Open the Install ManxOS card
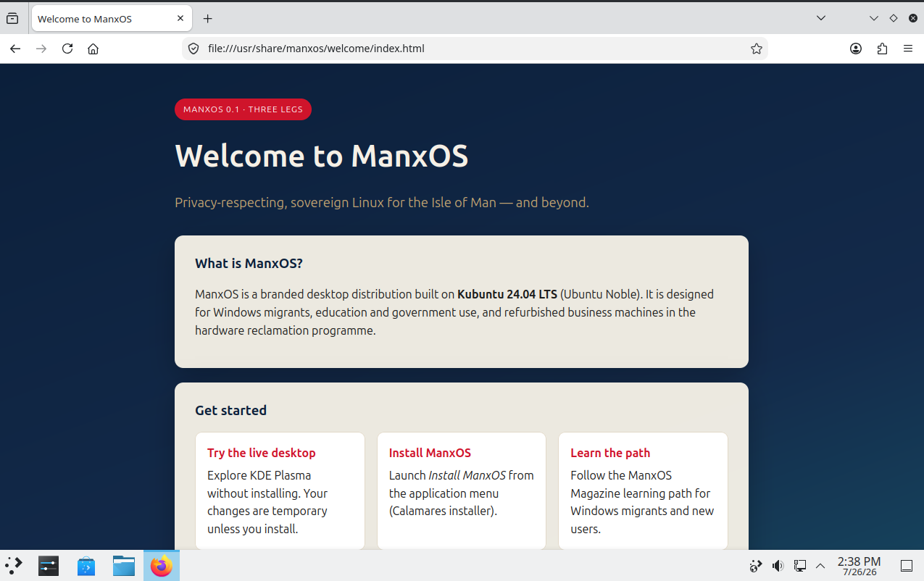 [x=461, y=490]
